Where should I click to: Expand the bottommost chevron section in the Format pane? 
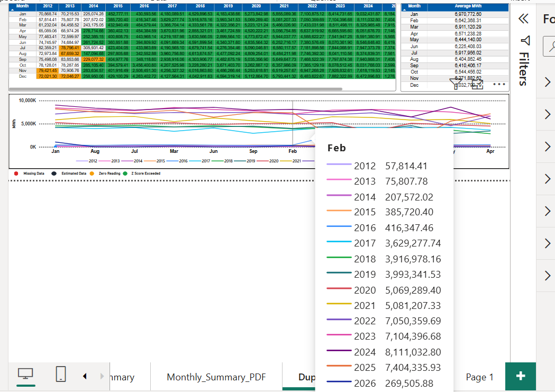pos(548,276)
